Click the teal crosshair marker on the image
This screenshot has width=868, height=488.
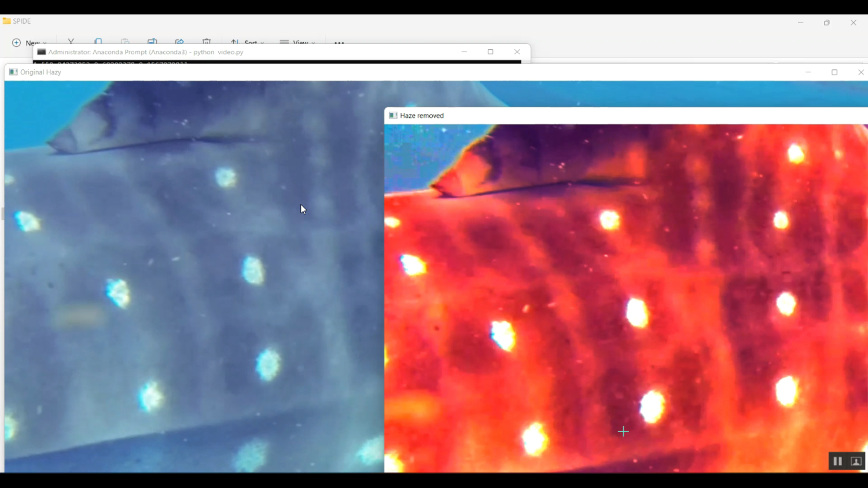pos(623,431)
